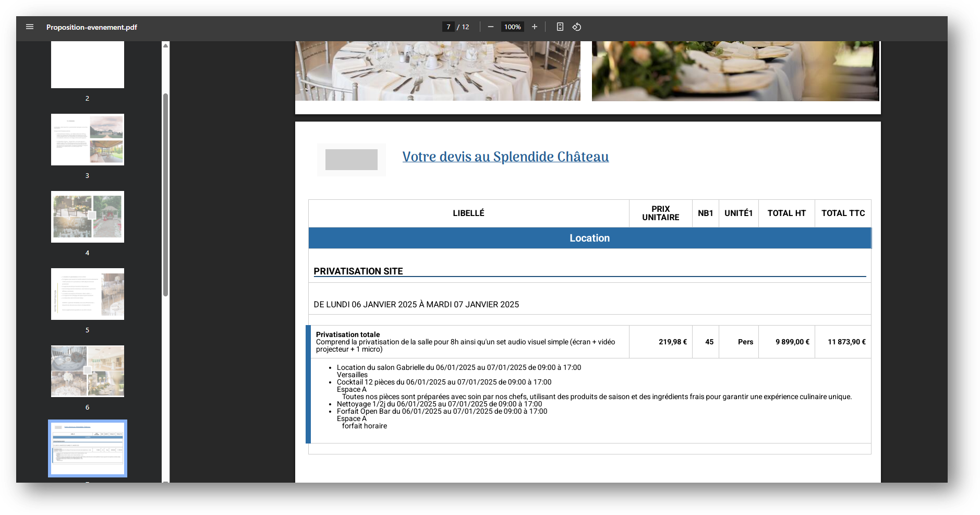980x515 pixels.
Task: Click the sidebar scroll-up arrow
Action: click(165, 45)
